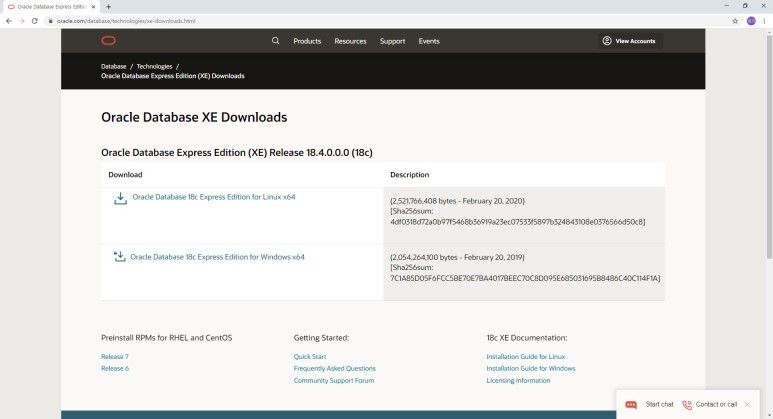Click the Contact or call phone icon
The height and width of the screenshot is (419, 773).
687,405
